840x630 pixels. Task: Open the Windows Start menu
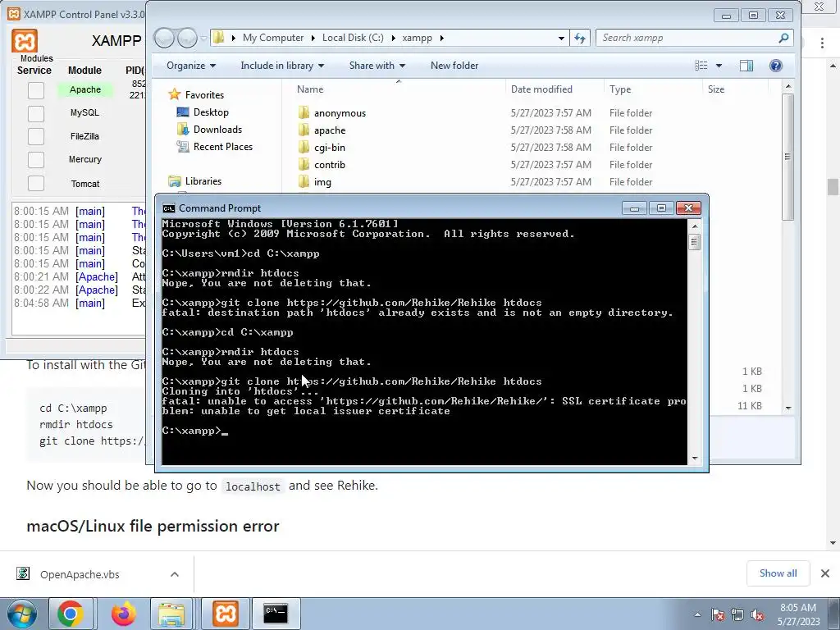tap(21, 614)
